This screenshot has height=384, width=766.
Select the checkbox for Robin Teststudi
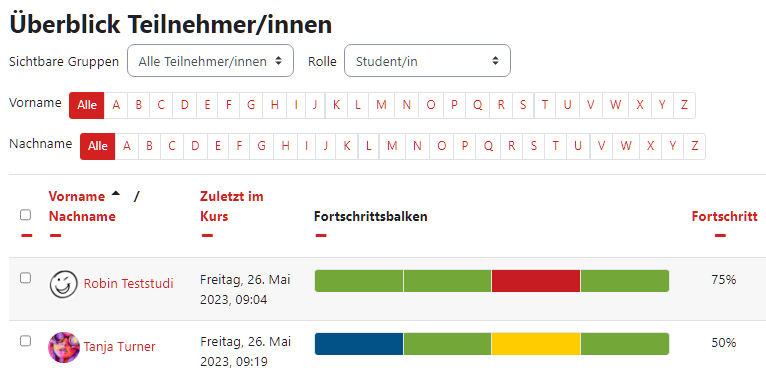click(x=25, y=278)
